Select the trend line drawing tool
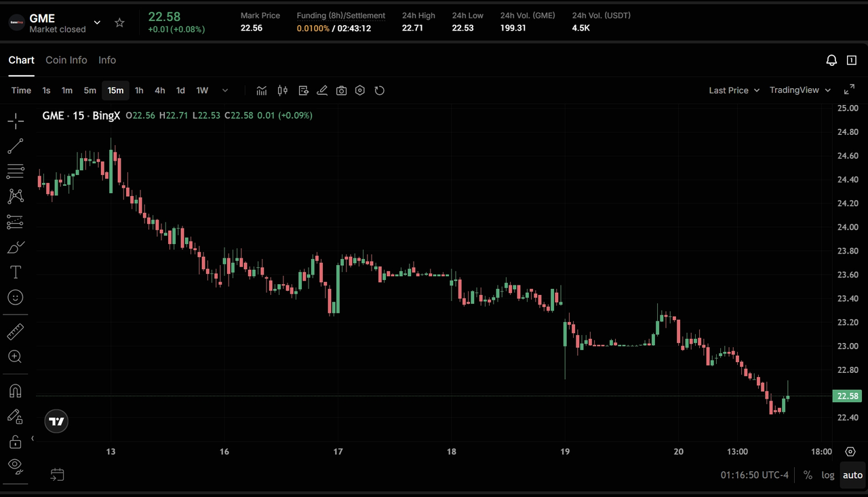Image resolution: width=868 pixels, height=497 pixels. [x=16, y=146]
